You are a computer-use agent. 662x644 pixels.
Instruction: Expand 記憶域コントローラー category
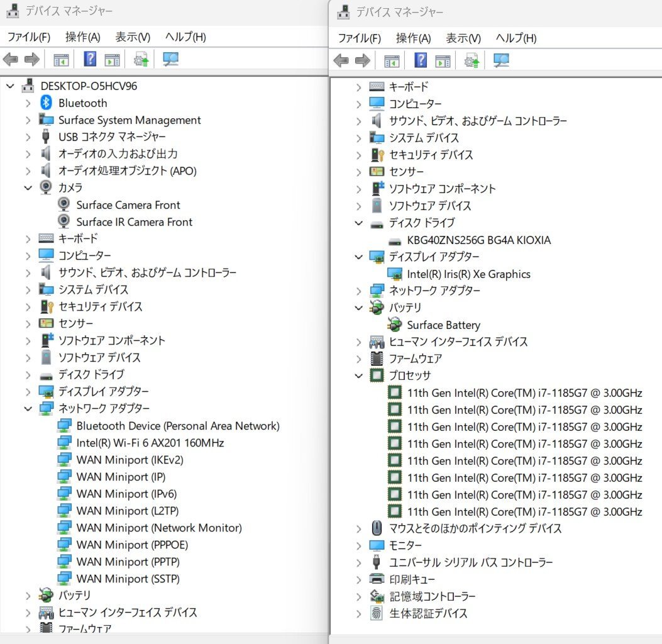coord(359,597)
